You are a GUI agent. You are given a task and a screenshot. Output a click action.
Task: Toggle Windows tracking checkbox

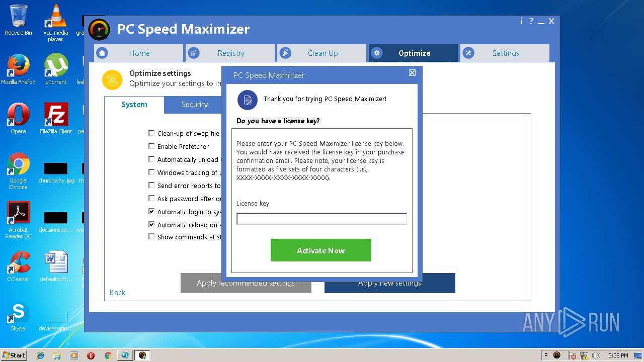click(x=151, y=172)
